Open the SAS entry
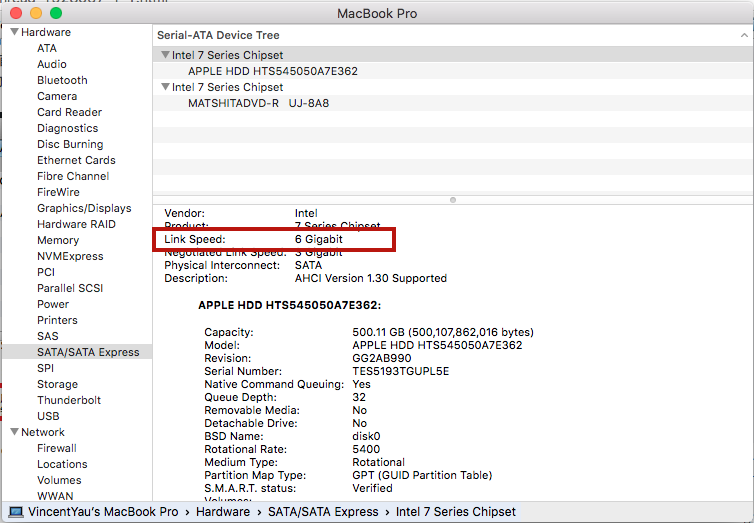 (48, 336)
